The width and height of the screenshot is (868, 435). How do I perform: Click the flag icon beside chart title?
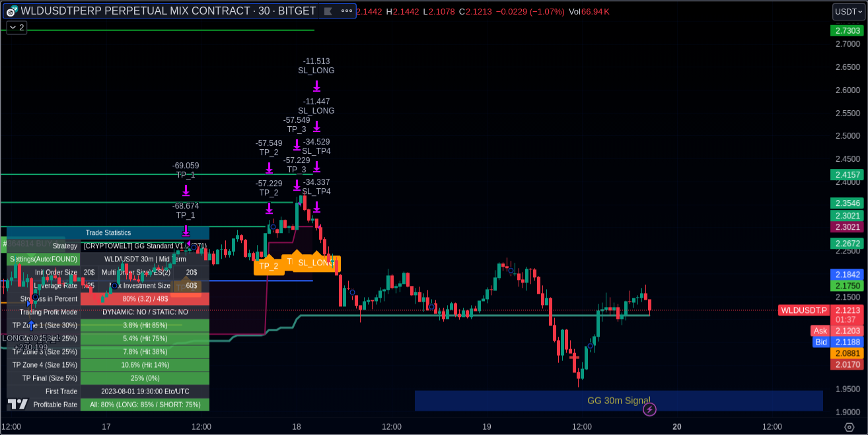[328, 11]
